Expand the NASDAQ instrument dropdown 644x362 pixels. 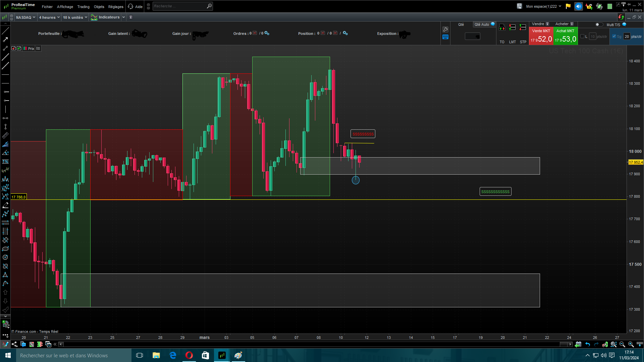point(25,17)
